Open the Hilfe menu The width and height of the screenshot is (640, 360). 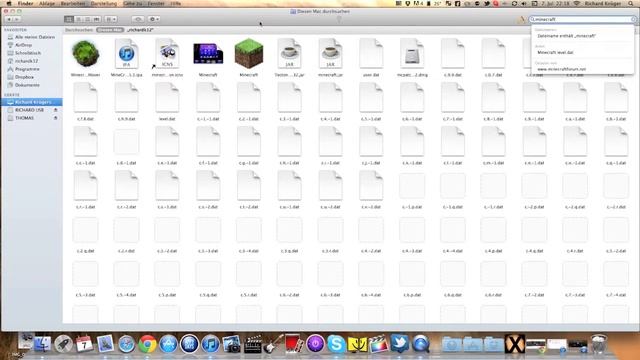176,3
